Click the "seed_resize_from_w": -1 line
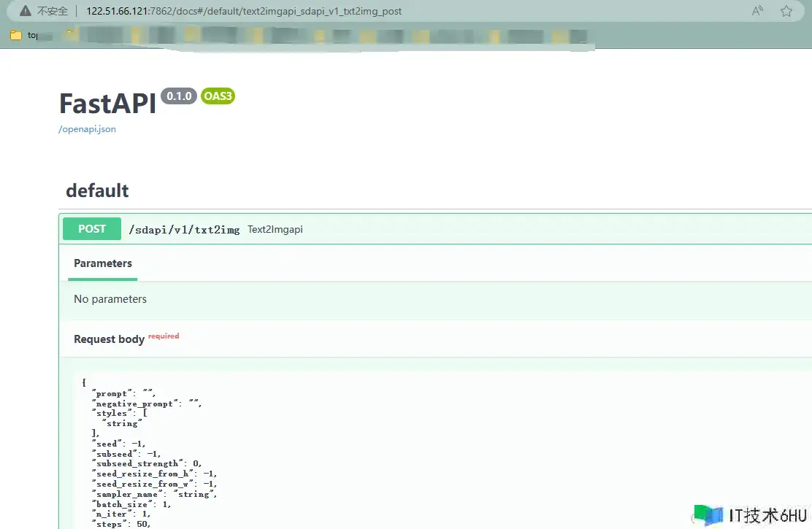Screen dimensions: 812x529 (154, 484)
